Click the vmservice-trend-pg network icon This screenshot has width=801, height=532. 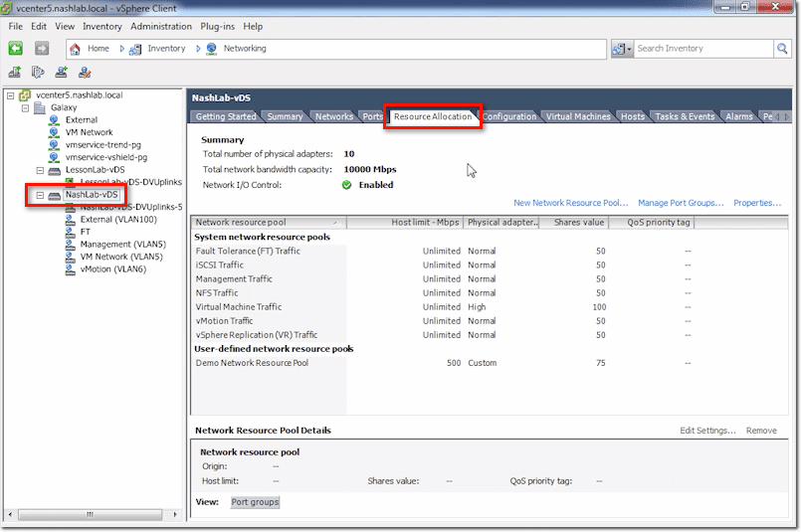[x=54, y=145]
